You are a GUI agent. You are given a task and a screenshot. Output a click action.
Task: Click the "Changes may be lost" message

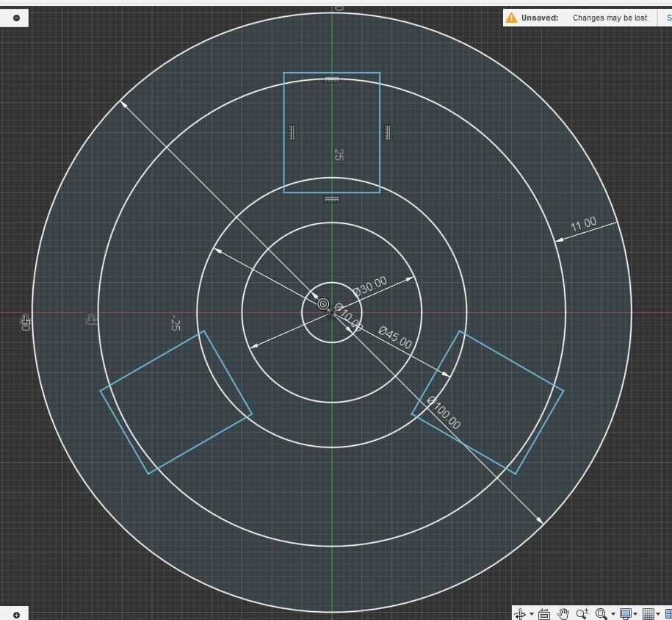point(610,18)
